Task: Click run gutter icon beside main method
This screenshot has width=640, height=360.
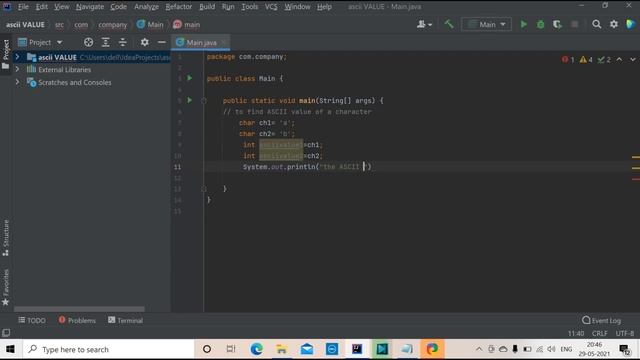Action: point(189,100)
